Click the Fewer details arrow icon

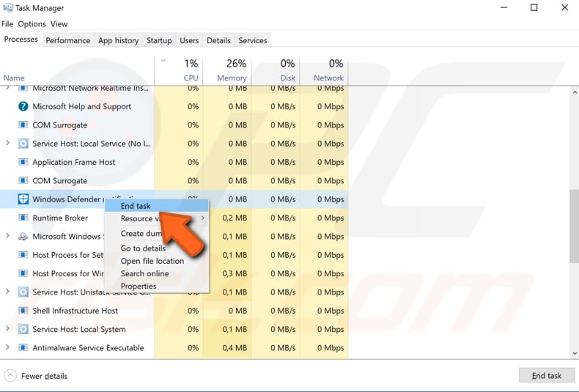click(x=10, y=376)
